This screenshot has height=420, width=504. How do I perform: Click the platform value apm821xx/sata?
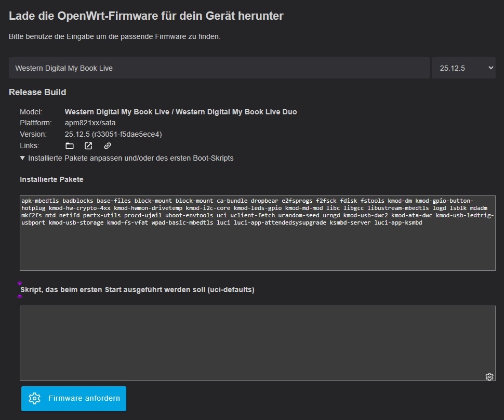(x=90, y=123)
